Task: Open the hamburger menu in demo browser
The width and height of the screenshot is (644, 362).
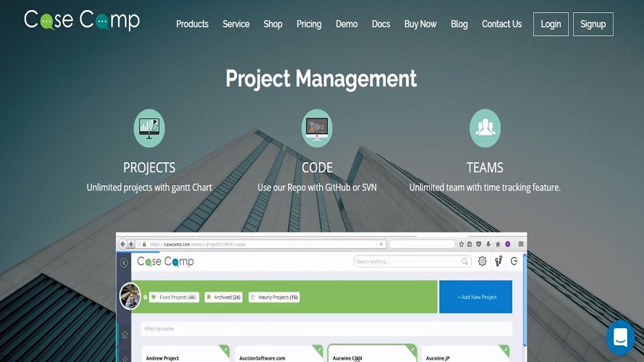Action: click(x=521, y=244)
